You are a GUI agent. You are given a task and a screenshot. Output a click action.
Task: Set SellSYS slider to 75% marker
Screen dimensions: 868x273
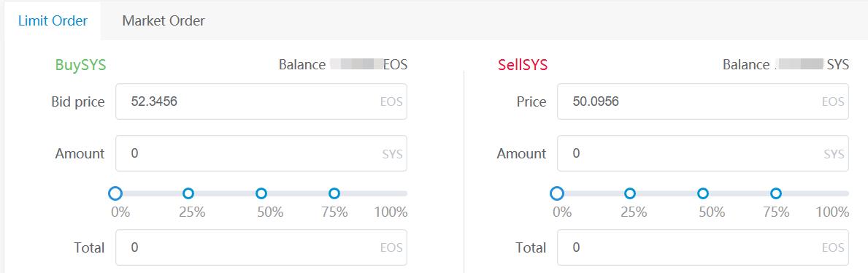(x=775, y=193)
